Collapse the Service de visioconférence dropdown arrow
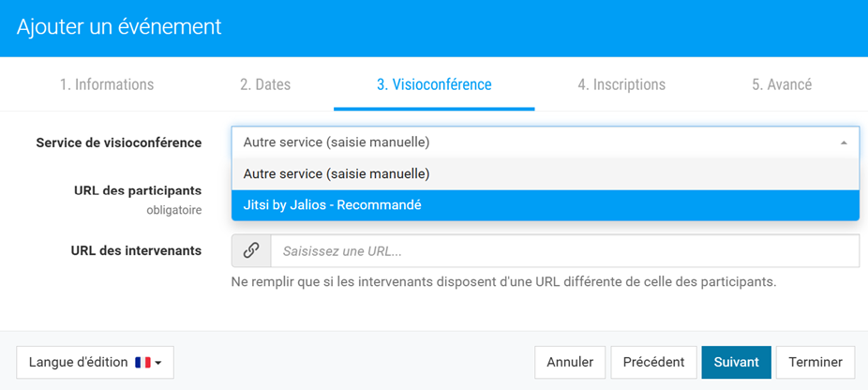 point(844,142)
